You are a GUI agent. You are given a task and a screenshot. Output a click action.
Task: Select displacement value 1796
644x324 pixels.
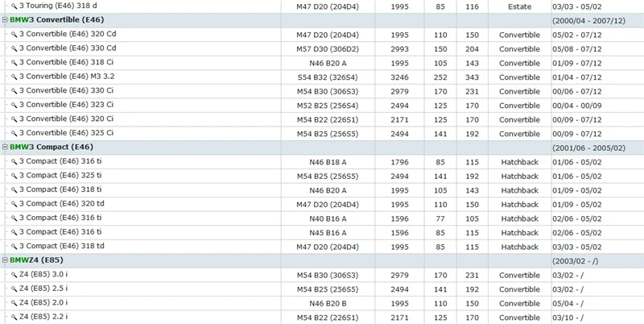coord(399,162)
